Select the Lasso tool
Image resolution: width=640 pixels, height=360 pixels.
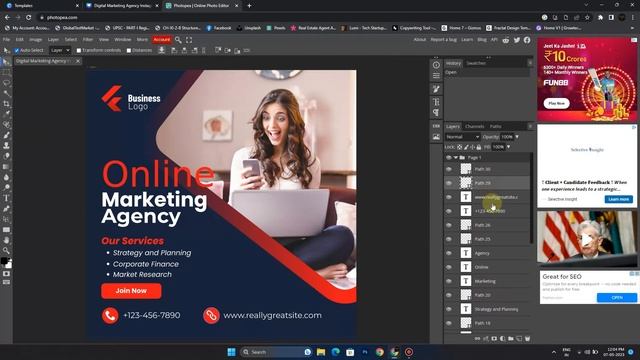click(x=6, y=83)
